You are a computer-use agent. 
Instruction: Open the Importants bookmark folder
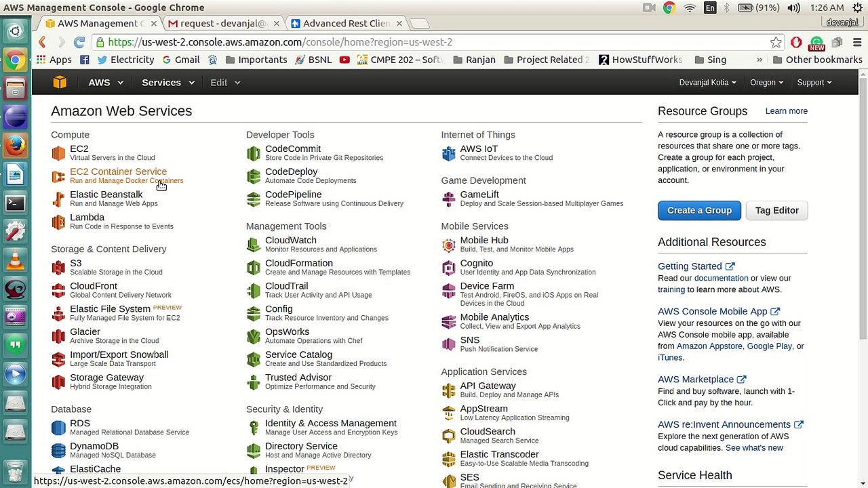[256, 60]
